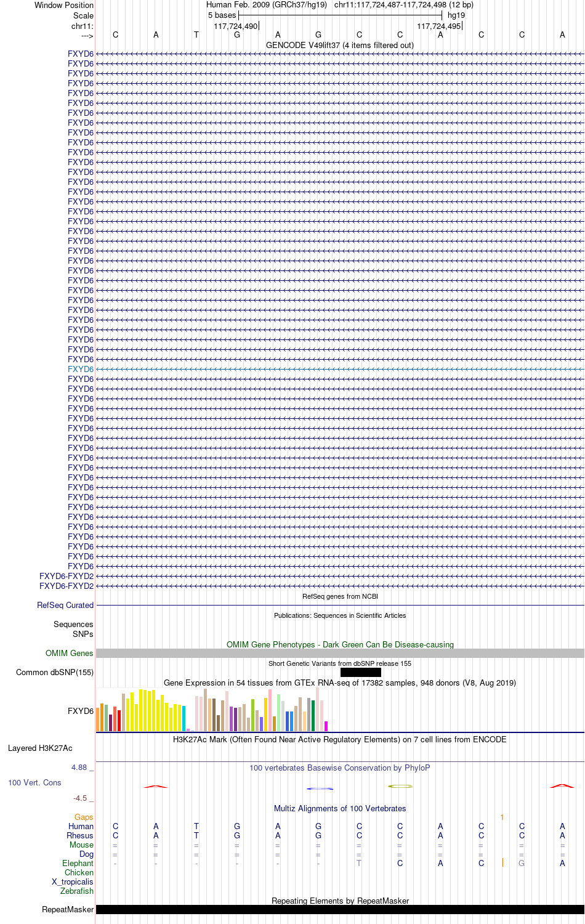
Task: Open '100 vertebrates Basewise Conservation by PhyloP' title
Action: pos(340,768)
